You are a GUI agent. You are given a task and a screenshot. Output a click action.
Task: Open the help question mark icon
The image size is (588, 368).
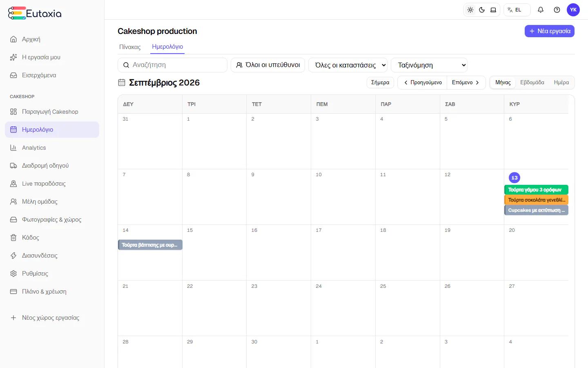pos(557,10)
